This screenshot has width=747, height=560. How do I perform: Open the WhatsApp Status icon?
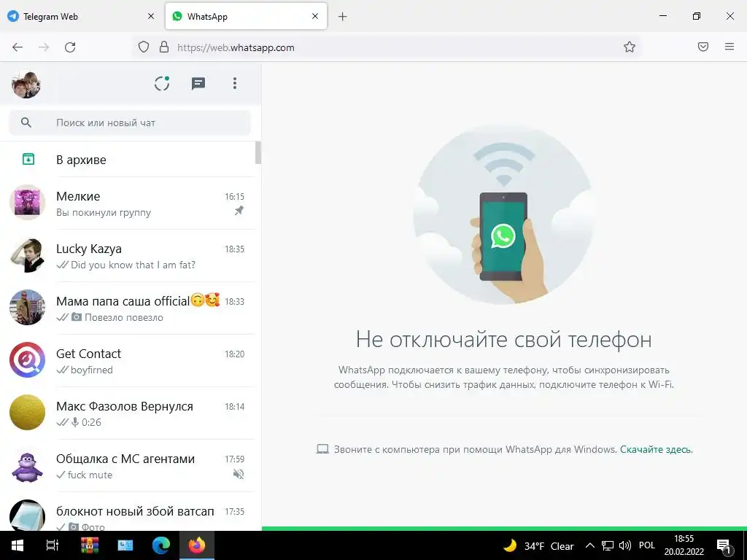162,83
